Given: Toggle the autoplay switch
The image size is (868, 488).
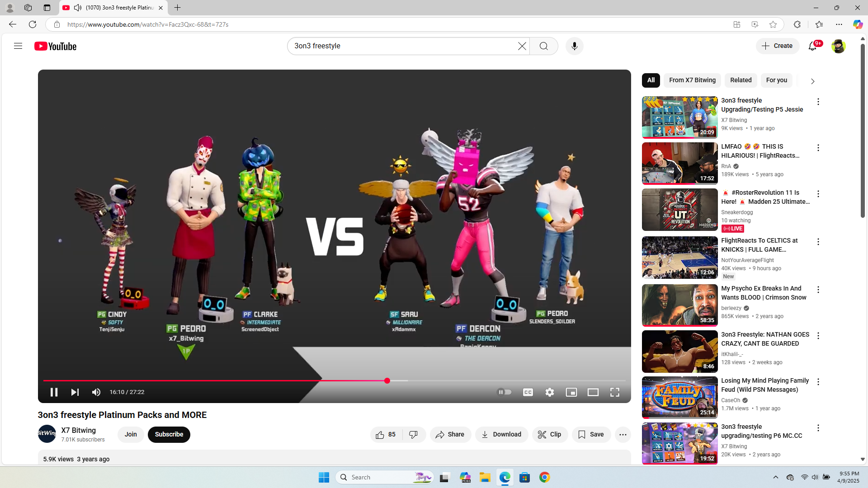Looking at the screenshot, I should [x=504, y=392].
